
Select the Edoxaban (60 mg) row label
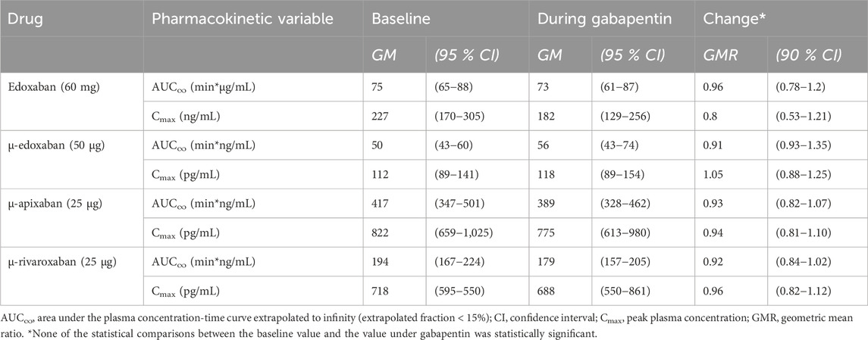[x=50, y=86]
